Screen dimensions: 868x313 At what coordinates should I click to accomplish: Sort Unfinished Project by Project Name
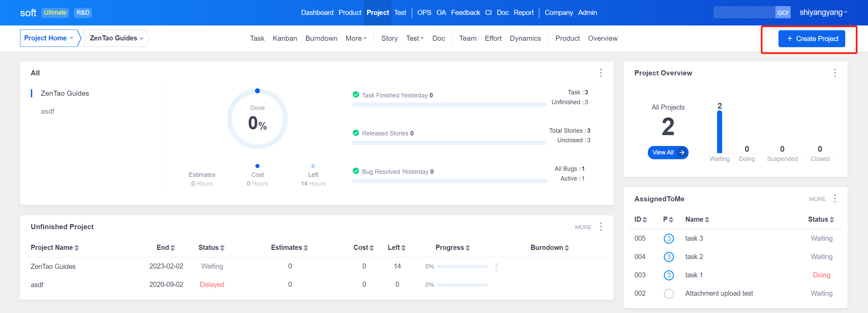[x=55, y=248]
